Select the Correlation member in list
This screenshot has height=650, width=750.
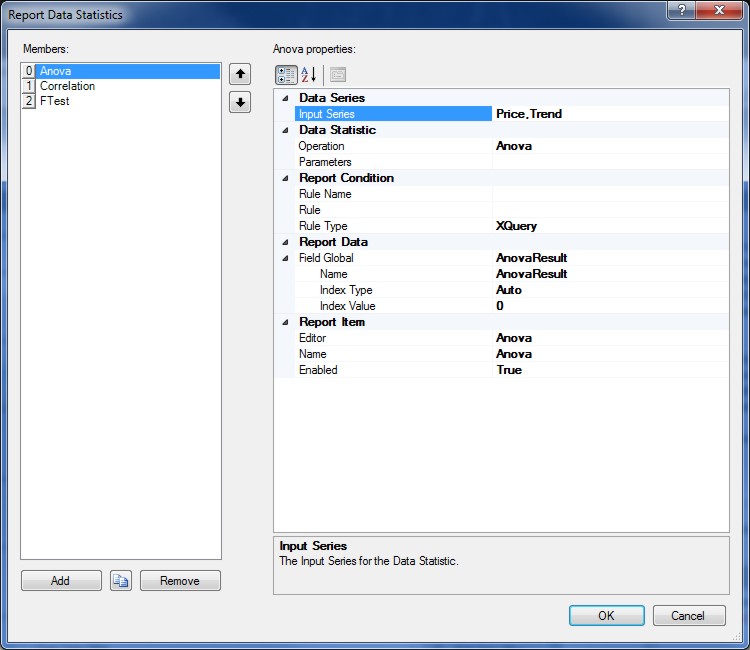pyautogui.click(x=67, y=86)
